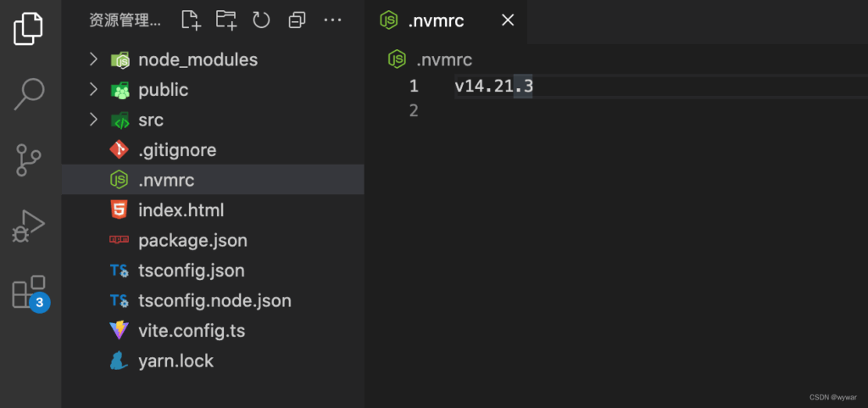Open the package.json file
This screenshot has height=408, width=868.
192,241
